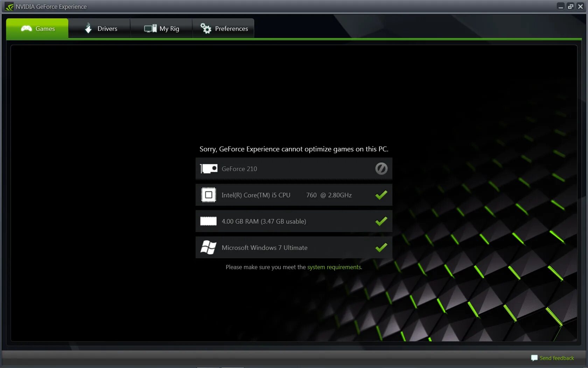588x368 pixels.
Task: Click the gamepad icon on Games tab
Action: tap(26, 28)
